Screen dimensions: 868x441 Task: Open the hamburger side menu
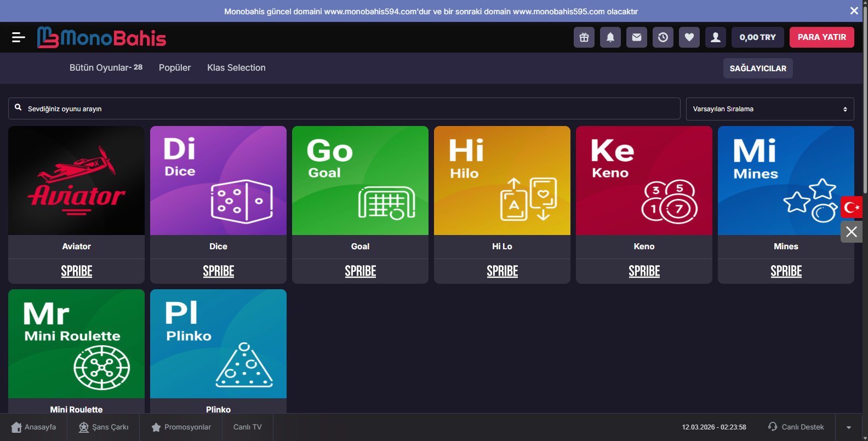pos(18,37)
